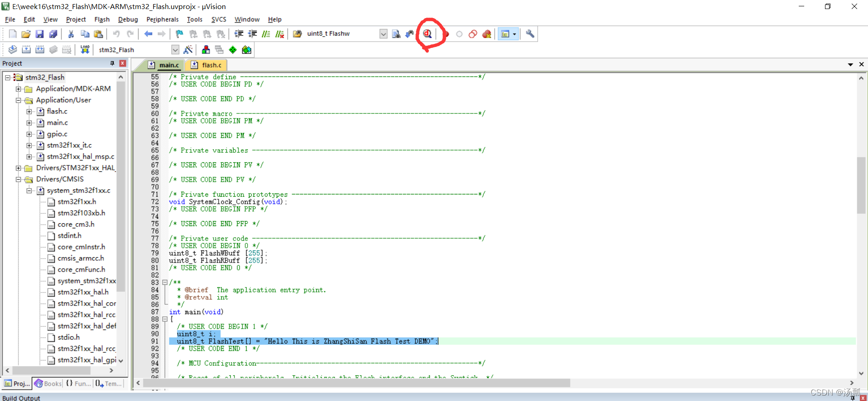The height and width of the screenshot is (401, 868).
Task: Collapse the Application/User folder
Action: pos(19,100)
